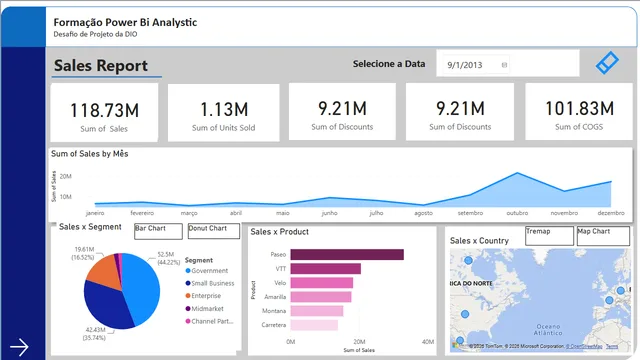Select the Paseo bar in Sales x Product
640x360 pixels.
pyautogui.click(x=347, y=255)
